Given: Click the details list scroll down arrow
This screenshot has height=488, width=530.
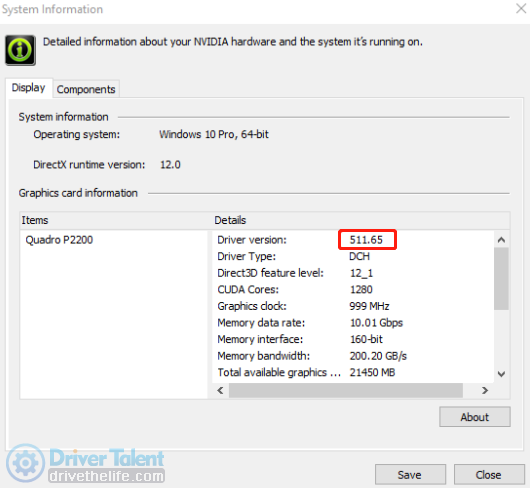Looking at the screenshot, I should pos(501,374).
